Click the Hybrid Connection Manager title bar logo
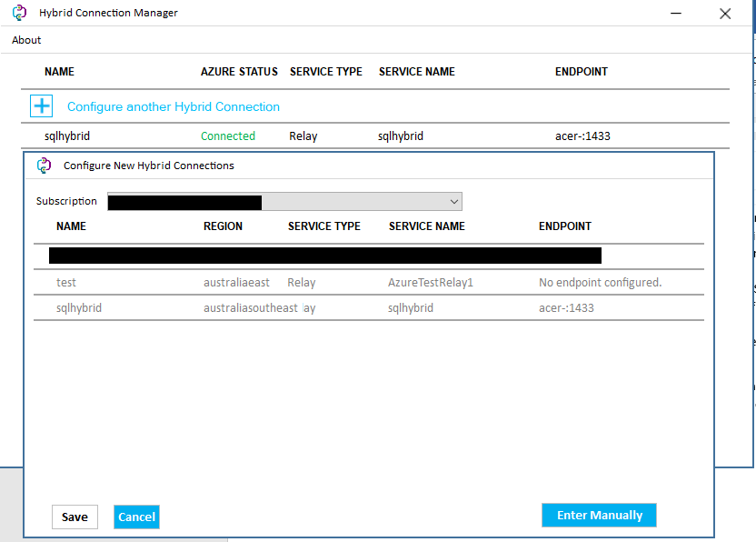 pos(19,13)
